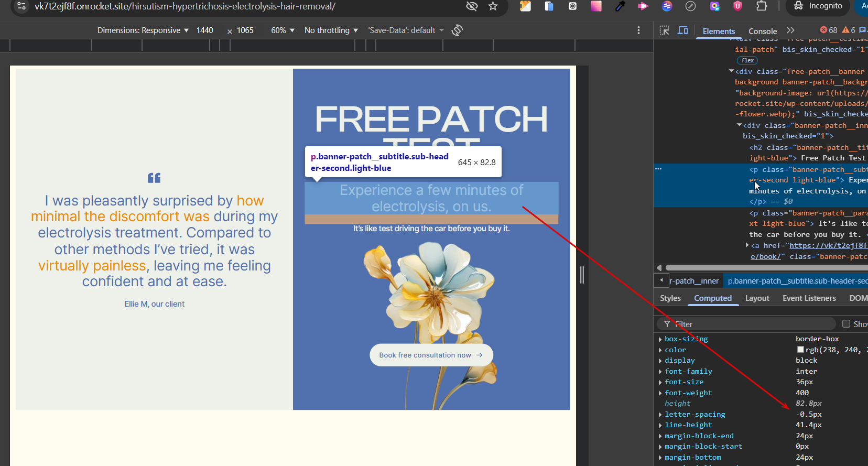Click Book free consultation now button
This screenshot has width=868, height=466.
431,355
